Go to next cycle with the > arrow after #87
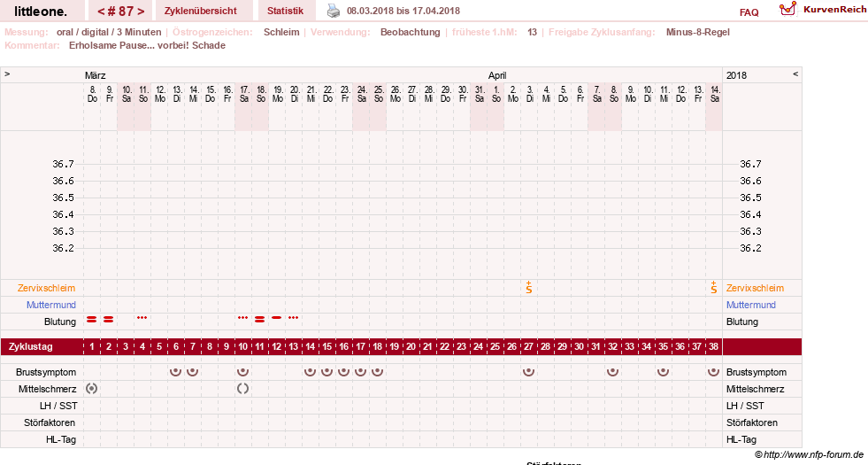The image size is (868, 465). pyautogui.click(x=142, y=12)
